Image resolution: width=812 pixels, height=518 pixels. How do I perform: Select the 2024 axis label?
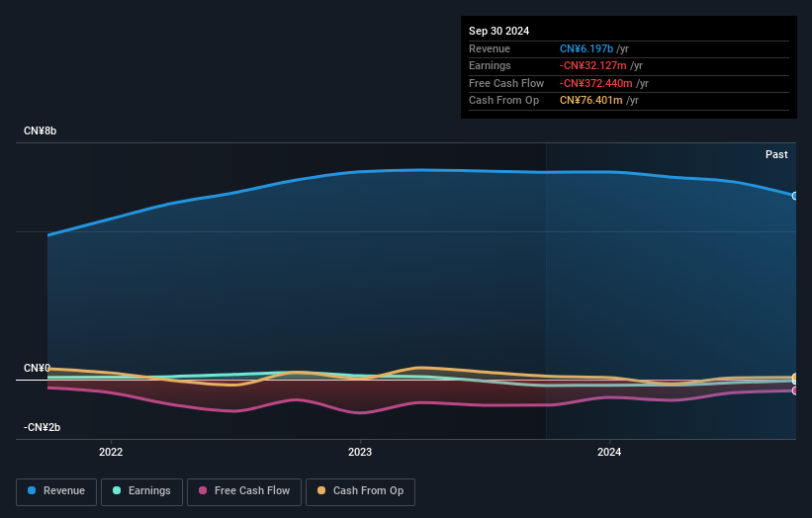click(x=609, y=452)
